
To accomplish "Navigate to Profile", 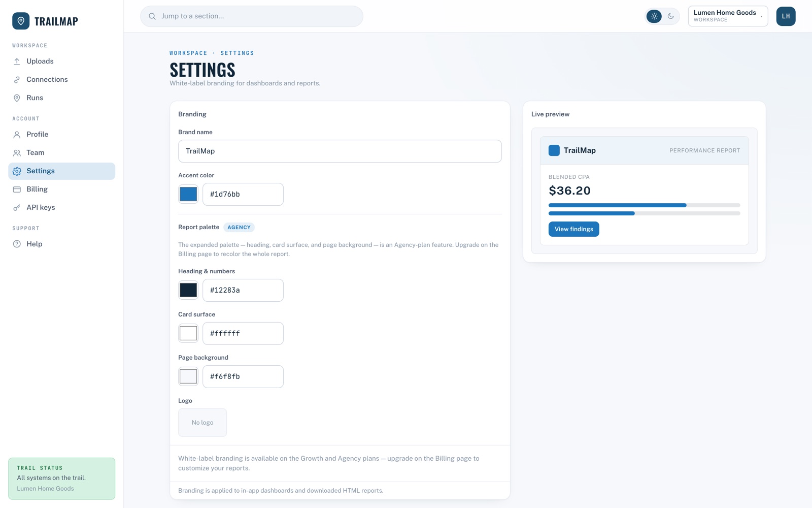I will pyautogui.click(x=61, y=135).
